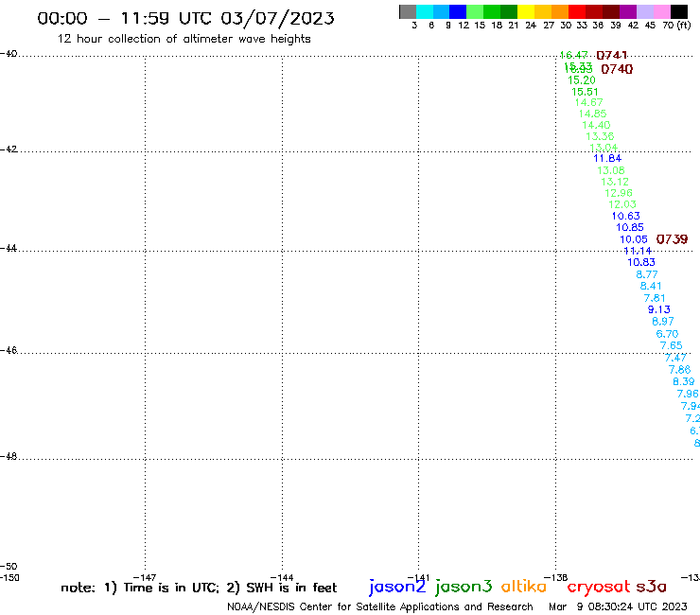Viewport: 700px width, 615px height.
Task: Click the wave height value 10.05
Action: point(634,239)
